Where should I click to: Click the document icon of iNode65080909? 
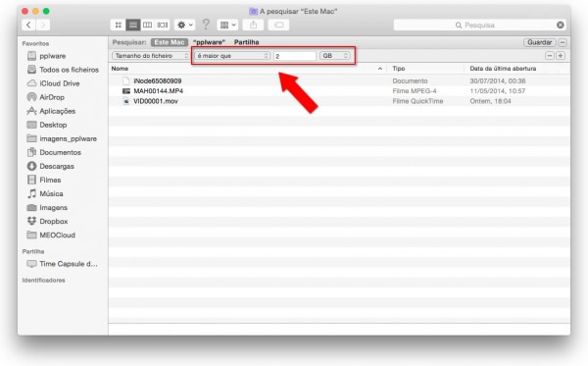click(x=126, y=81)
